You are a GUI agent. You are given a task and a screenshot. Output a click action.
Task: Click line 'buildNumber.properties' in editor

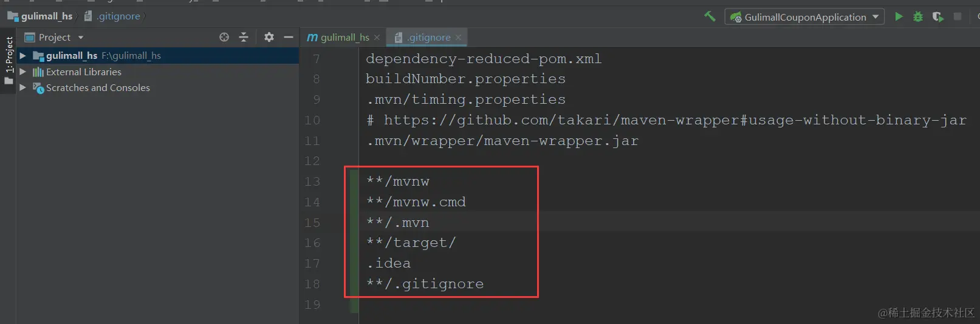coord(465,79)
